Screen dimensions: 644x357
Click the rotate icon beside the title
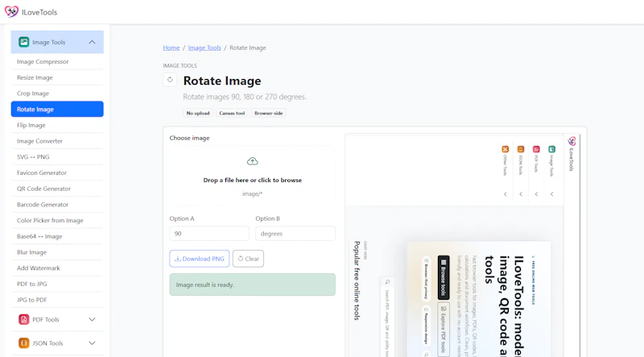pos(170,80)
